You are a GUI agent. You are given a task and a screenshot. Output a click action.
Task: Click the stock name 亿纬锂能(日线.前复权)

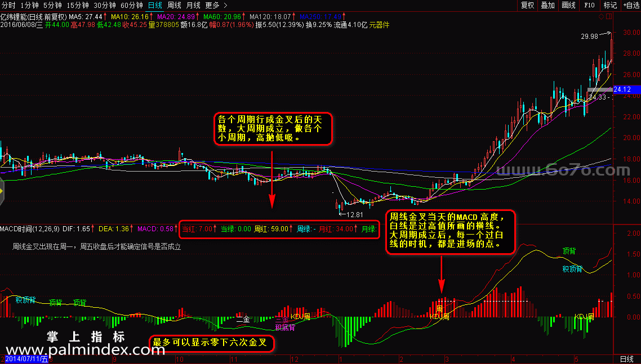(x=34, y=17)
